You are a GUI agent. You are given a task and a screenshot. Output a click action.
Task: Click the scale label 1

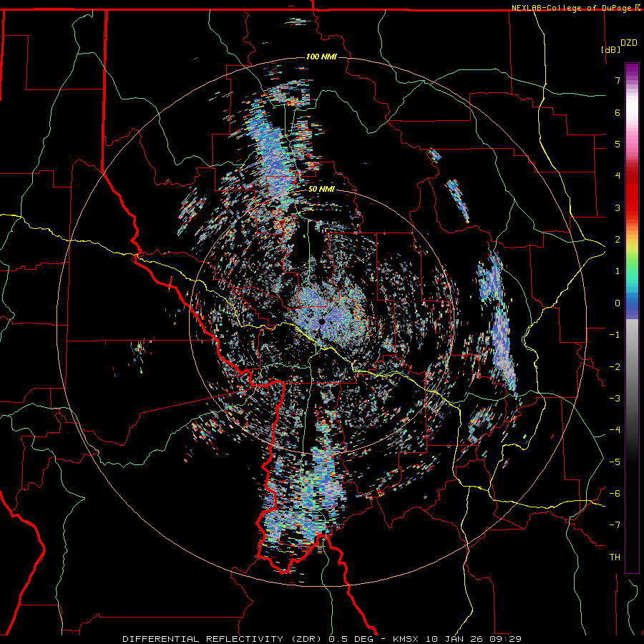tap(618, 271)
